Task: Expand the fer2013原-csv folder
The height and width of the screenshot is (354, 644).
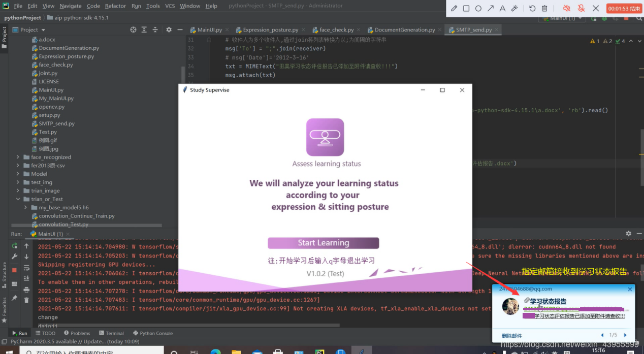Action: (18, 166)
